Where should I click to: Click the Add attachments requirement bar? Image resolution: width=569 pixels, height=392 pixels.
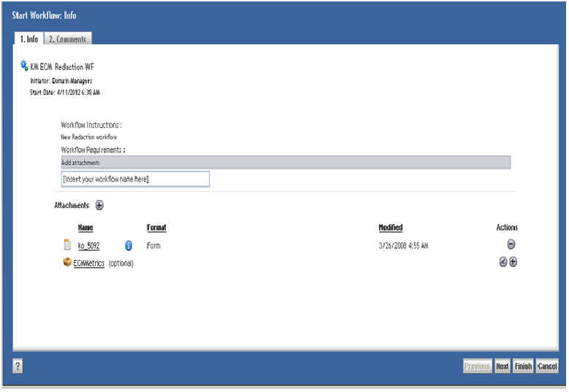pos(286,163)
